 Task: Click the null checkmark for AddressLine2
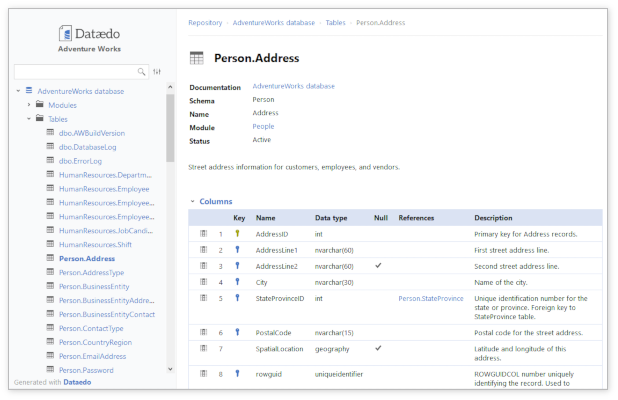point(378,266)
